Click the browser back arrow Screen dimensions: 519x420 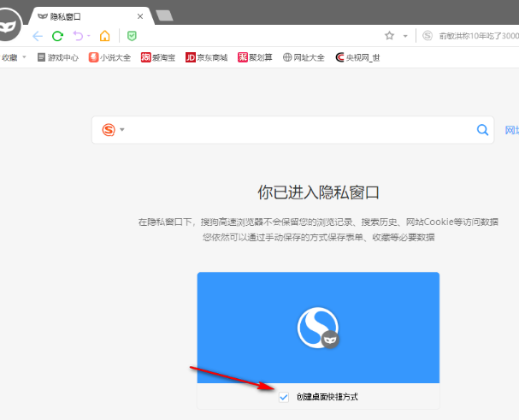tap(38, 36)
